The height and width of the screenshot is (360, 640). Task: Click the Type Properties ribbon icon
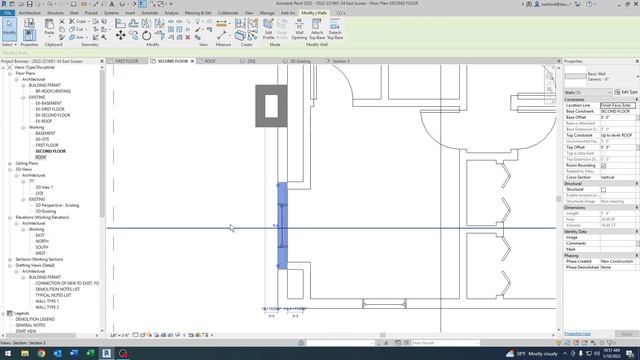pos(29,23)
